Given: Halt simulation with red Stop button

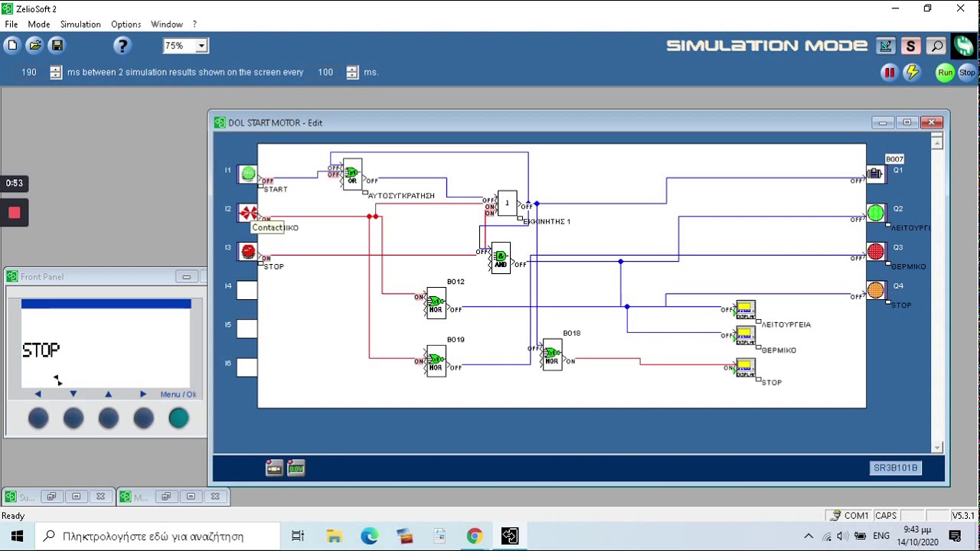Looking at the screenshot, I should coord(967,73).
